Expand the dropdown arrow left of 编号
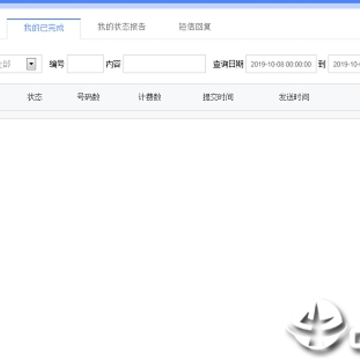This screenshot has width=360, height=360. (x=31, y=64)
